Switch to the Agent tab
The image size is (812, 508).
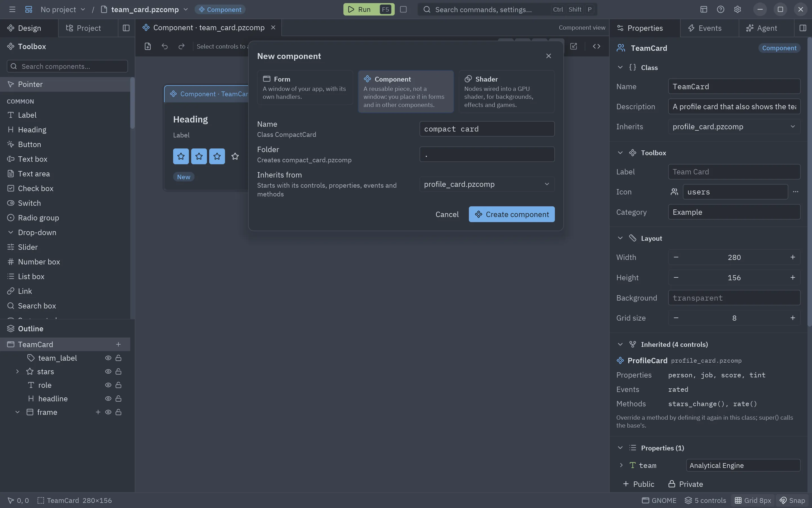[766, 28]
